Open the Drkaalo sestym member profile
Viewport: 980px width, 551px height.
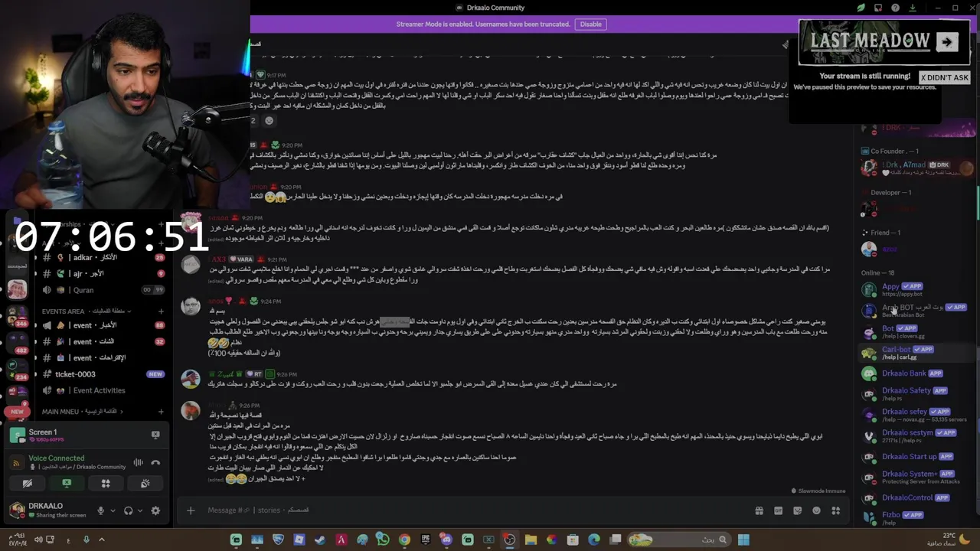[x=915, y=436]
